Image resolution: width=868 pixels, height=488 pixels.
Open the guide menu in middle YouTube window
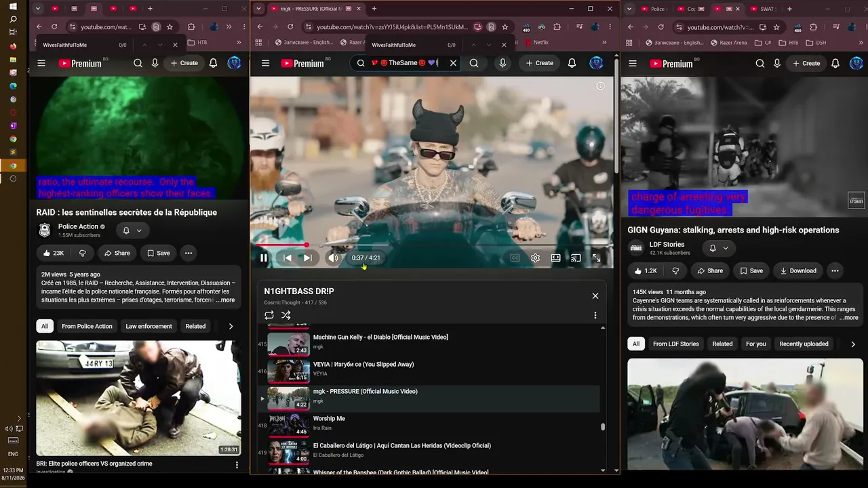265,63
